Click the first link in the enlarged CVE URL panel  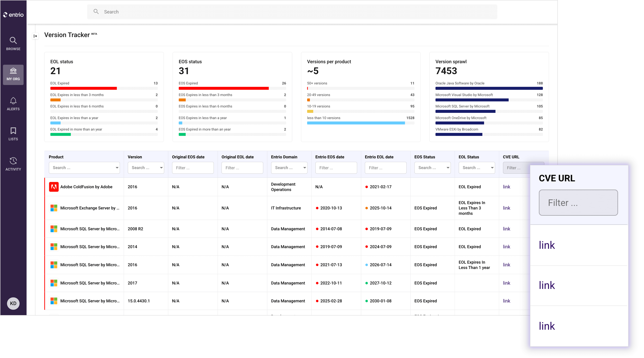547,245
